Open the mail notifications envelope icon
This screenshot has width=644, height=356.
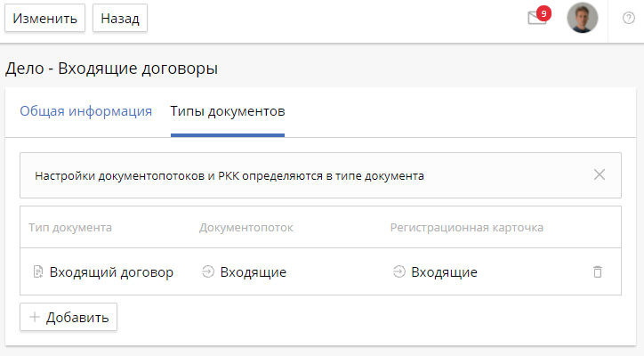[536, 19]
